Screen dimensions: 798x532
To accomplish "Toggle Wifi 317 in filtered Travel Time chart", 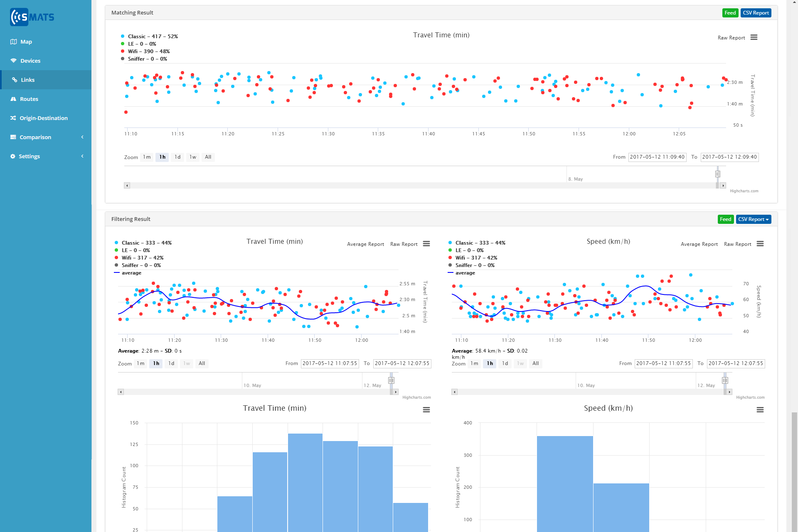I will [139, 258].
